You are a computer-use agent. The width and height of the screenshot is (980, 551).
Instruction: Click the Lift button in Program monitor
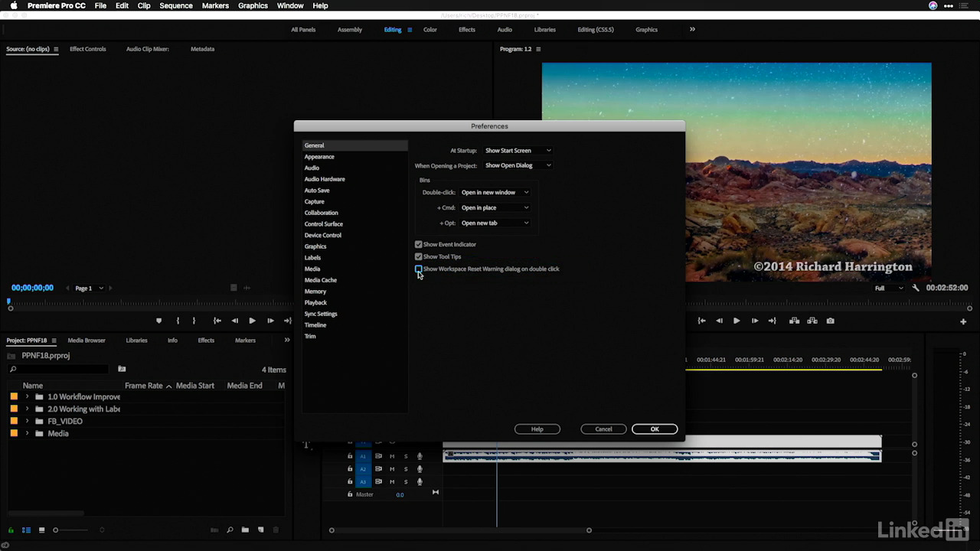pos(795,321)
